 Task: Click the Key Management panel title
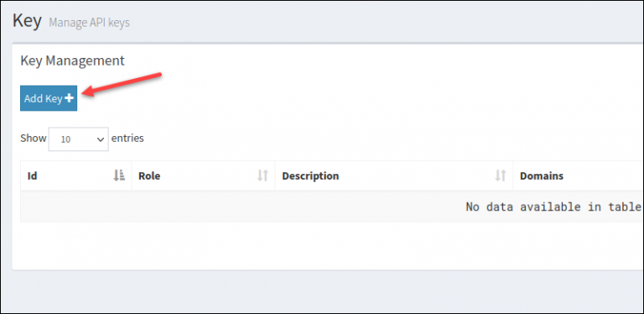(72, 60)
